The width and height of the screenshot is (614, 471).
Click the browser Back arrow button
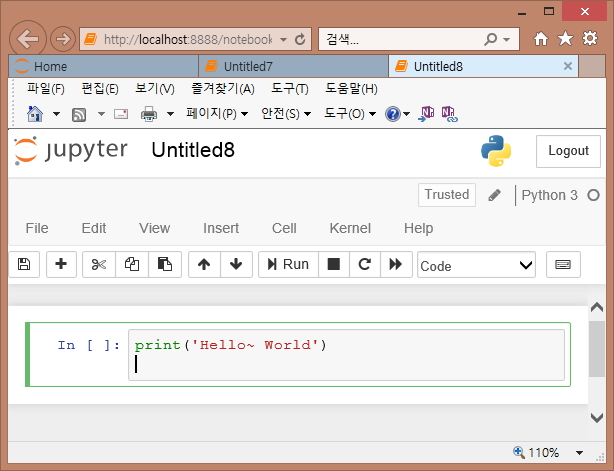[x=28, y=39]
